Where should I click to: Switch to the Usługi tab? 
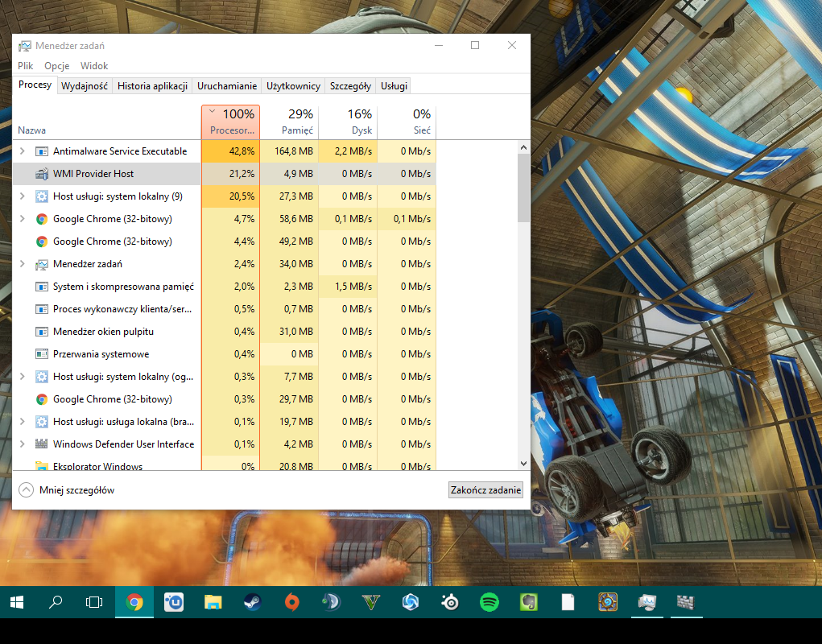[394, 86]
